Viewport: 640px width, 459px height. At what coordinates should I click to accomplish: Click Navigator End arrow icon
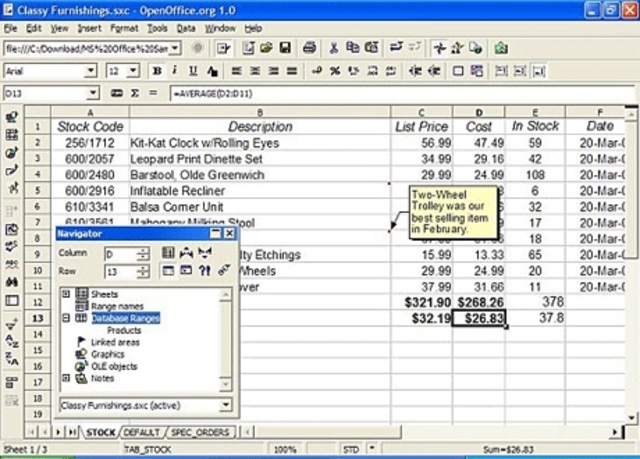pos(204,253)
